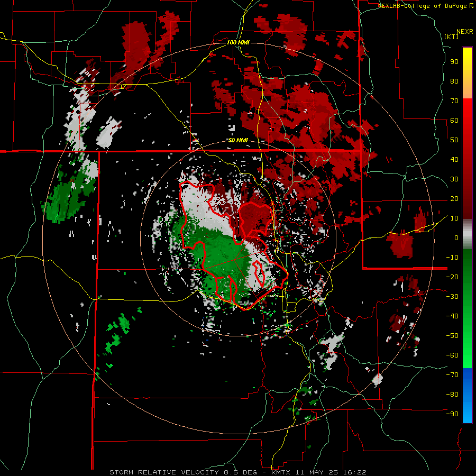This screenshot has width=476, height=476.
Task: Click the 70 value on the velocity scale
Action: pos(454,101)
